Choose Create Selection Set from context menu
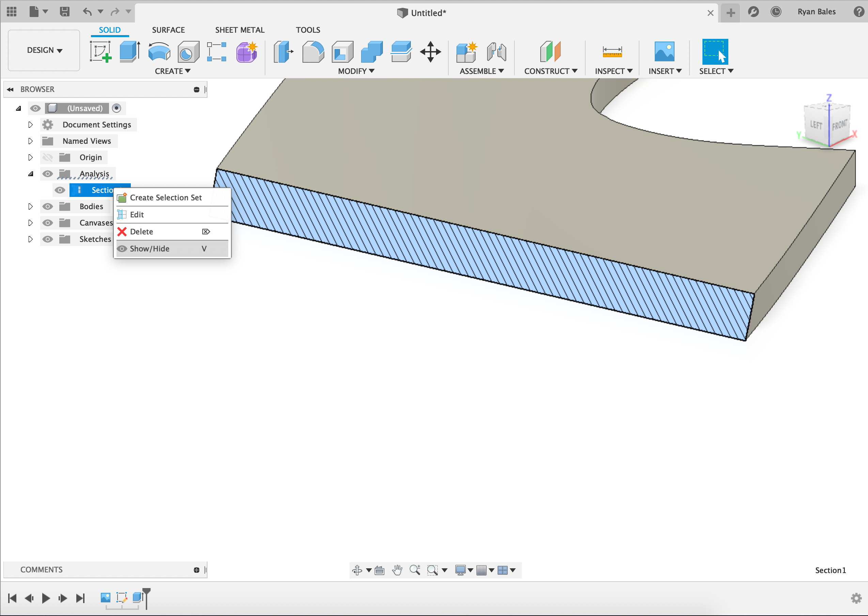This screenshot has height=616, width=868. coord(172,198)
